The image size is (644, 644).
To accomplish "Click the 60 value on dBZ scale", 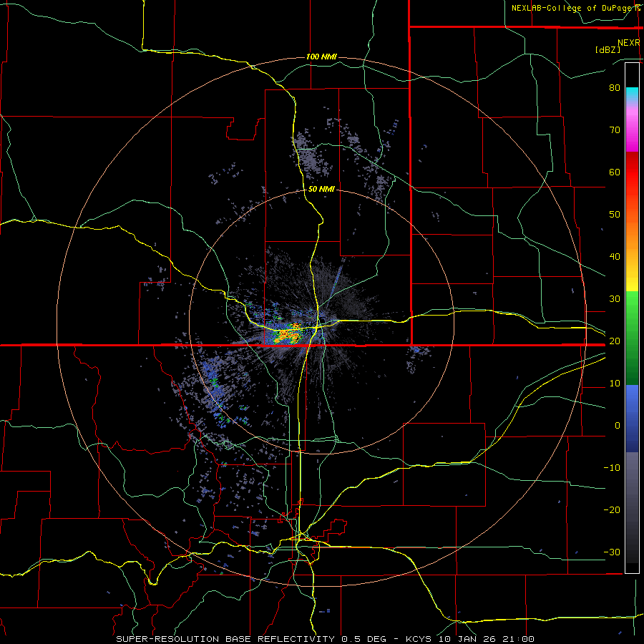I will point(615,172).
